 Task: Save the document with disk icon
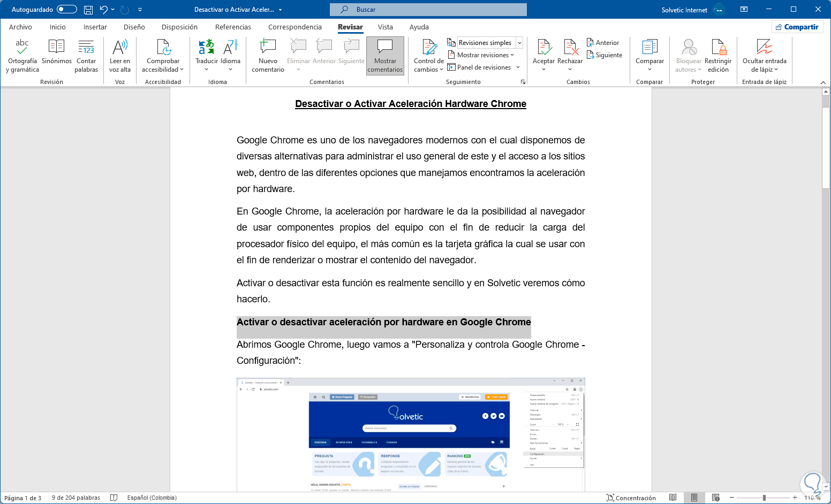[88, 10]
